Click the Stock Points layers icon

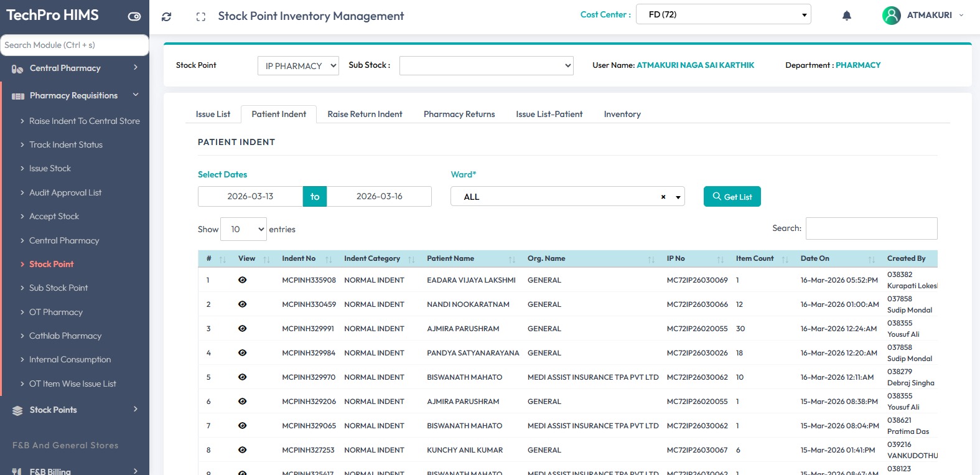click(17, 410)
